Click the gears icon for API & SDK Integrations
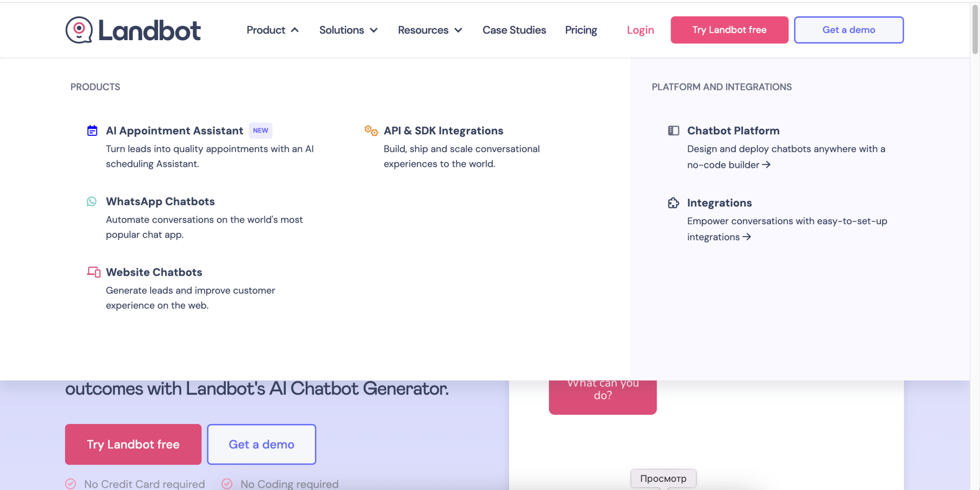 pyautogui.click(x=370, y=130)
